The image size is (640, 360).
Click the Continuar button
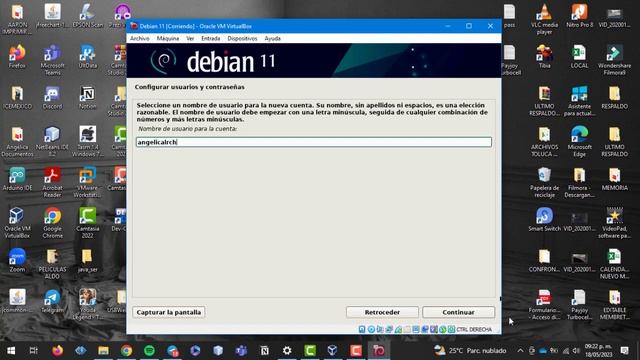458,312
